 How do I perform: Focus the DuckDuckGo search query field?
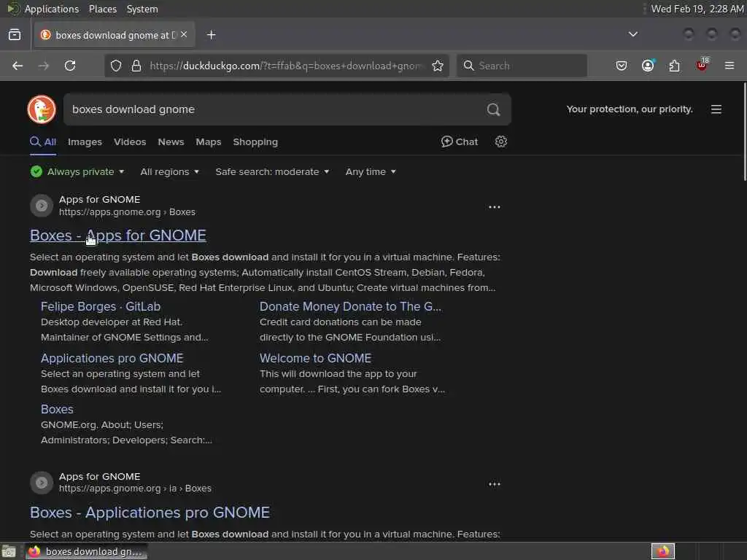[x=274, y=109]
